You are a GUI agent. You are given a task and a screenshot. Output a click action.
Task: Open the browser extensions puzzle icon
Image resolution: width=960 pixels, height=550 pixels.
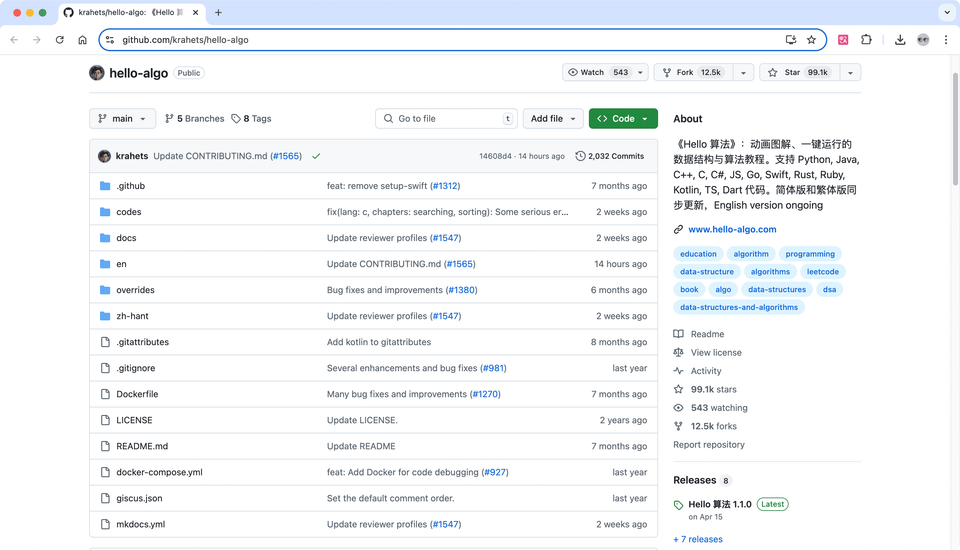coord(866,40)
